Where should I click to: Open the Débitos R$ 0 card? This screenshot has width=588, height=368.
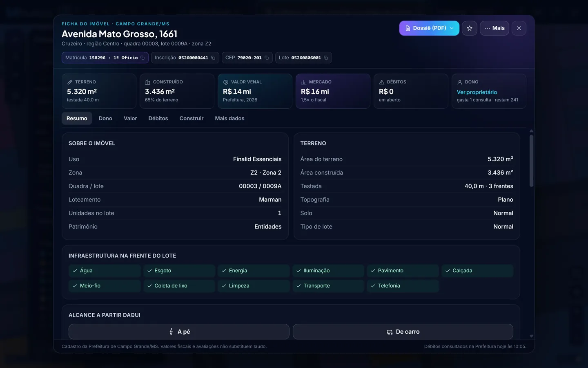(411, 91)
